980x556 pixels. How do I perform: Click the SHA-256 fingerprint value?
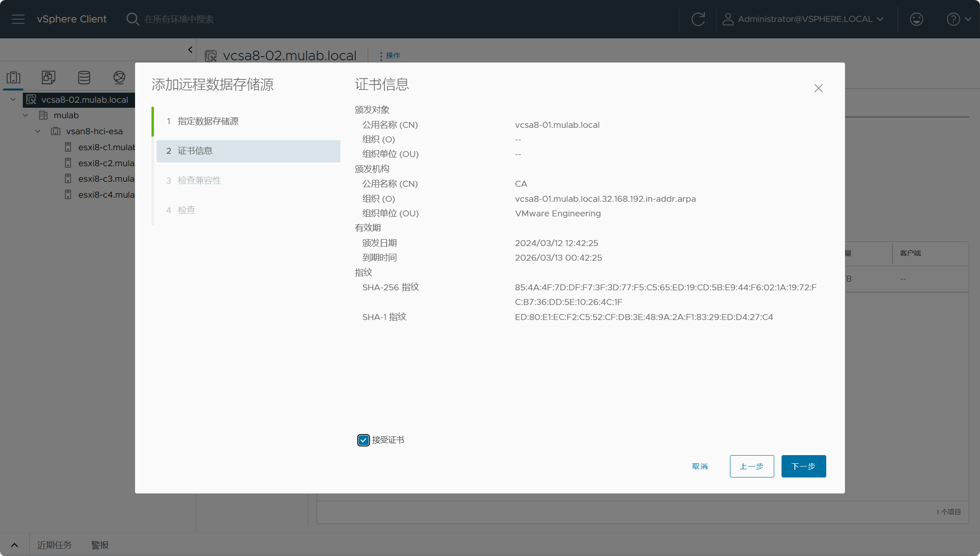click(666, 295)
